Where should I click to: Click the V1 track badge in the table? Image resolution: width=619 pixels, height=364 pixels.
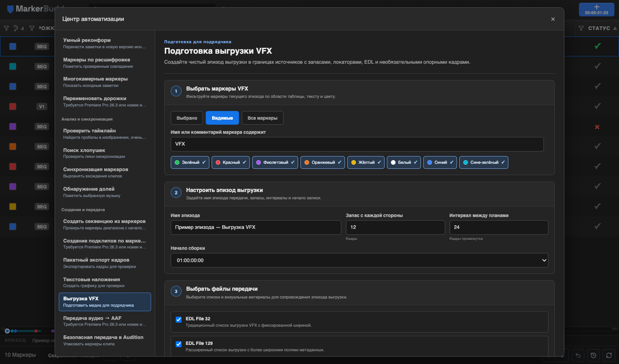[x=42, y=106]
